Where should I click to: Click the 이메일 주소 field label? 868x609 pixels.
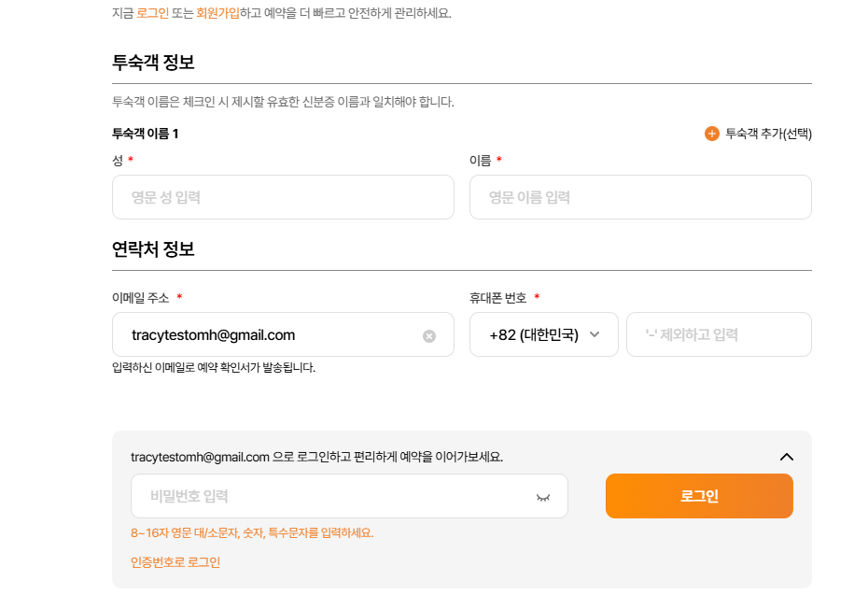(x=141, y=298)
